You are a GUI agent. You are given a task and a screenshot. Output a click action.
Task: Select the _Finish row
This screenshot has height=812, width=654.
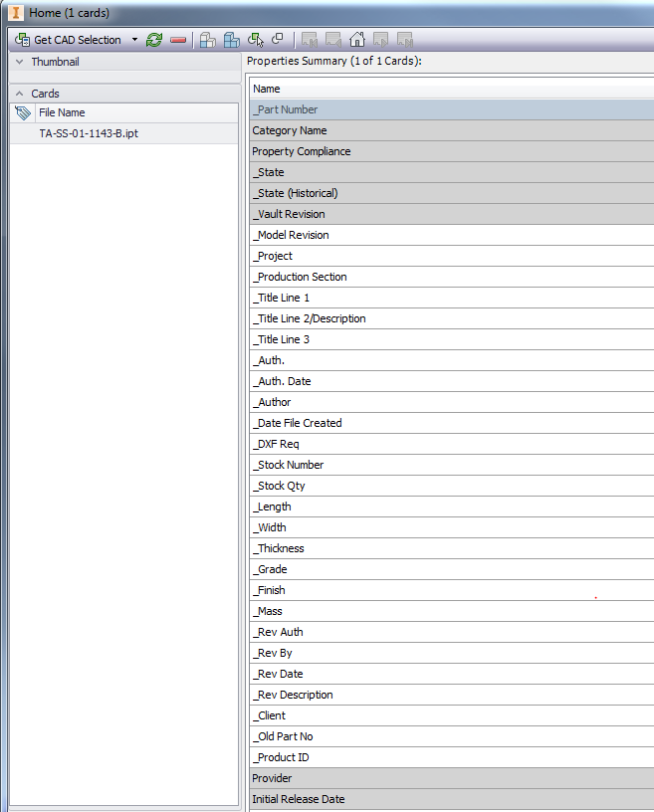(x=451, y=590)
